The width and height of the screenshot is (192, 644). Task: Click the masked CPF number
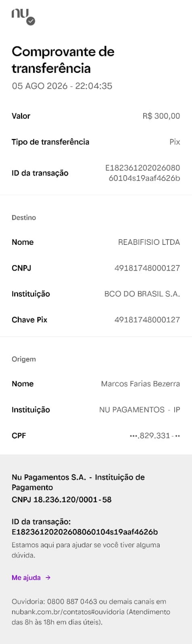tap(155, 435)
